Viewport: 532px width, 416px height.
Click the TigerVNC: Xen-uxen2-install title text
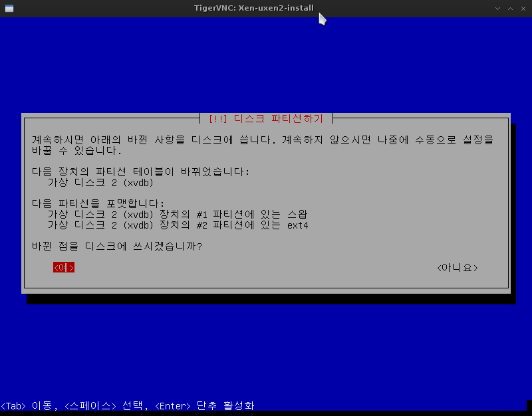(x=254, y=8)
